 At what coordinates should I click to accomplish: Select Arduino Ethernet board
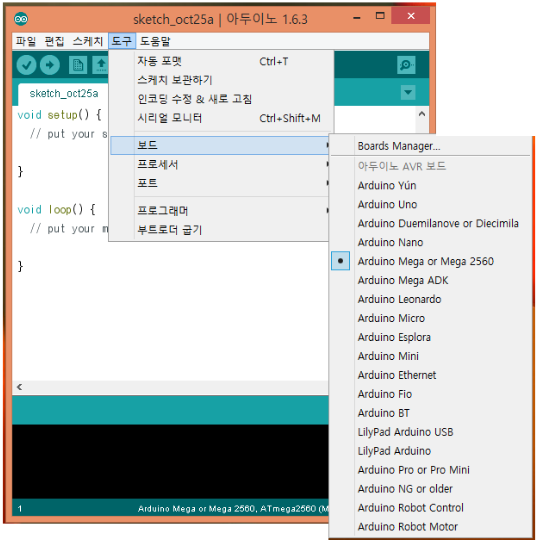click(430, 375)
